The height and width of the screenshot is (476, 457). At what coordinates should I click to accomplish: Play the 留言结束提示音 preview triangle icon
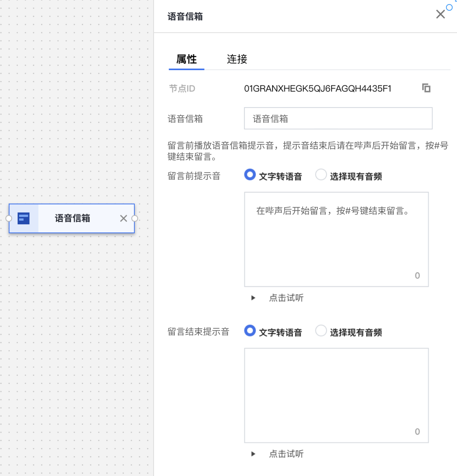tap(253, 454)
